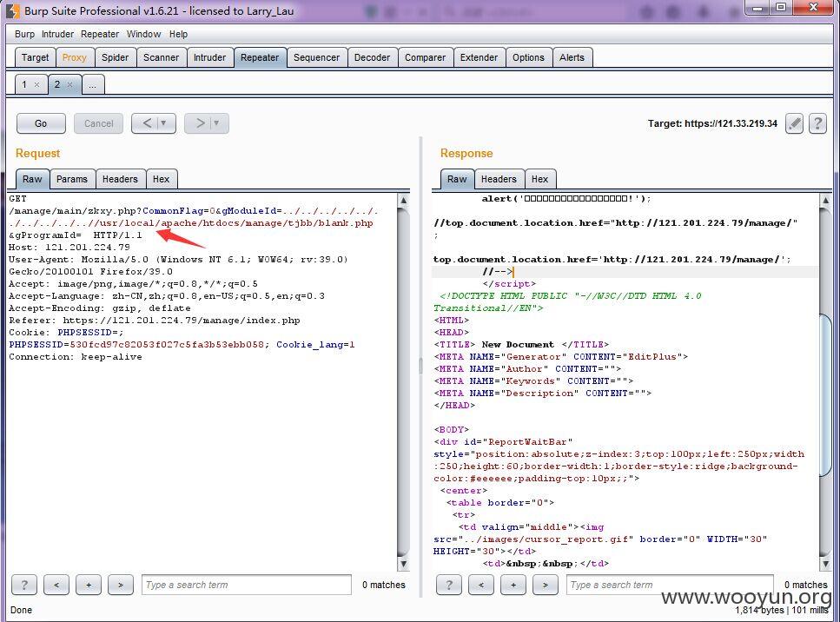Click response search help button
This screenshot has width=840, height=622.
pyautogui.click(x=449, y=585)
